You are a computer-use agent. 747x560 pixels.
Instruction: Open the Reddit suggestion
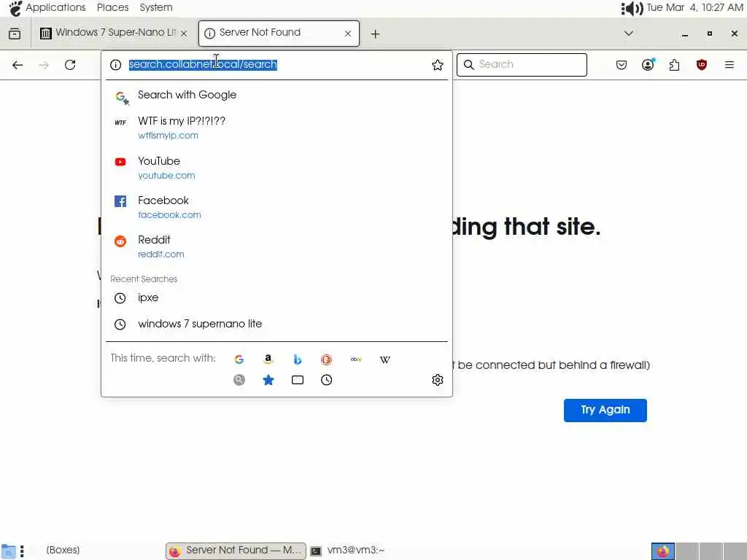(x=276, y=246)
